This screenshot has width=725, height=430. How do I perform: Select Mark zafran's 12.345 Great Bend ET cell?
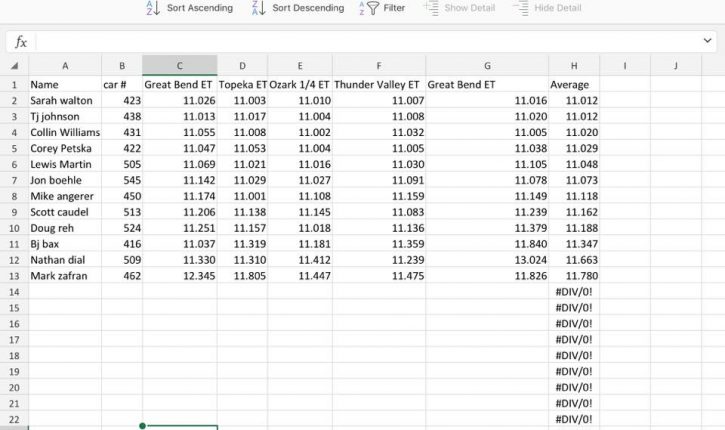[x=180, y=275]
